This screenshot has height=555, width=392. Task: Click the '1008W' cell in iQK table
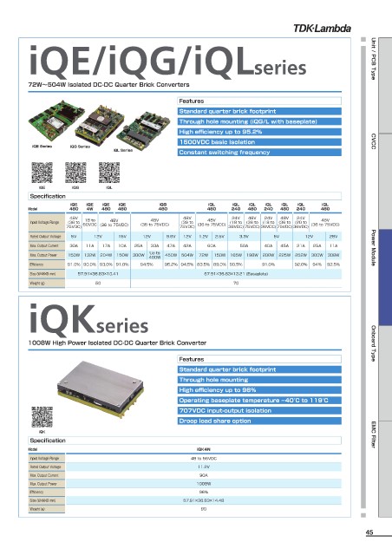point(204,484)
